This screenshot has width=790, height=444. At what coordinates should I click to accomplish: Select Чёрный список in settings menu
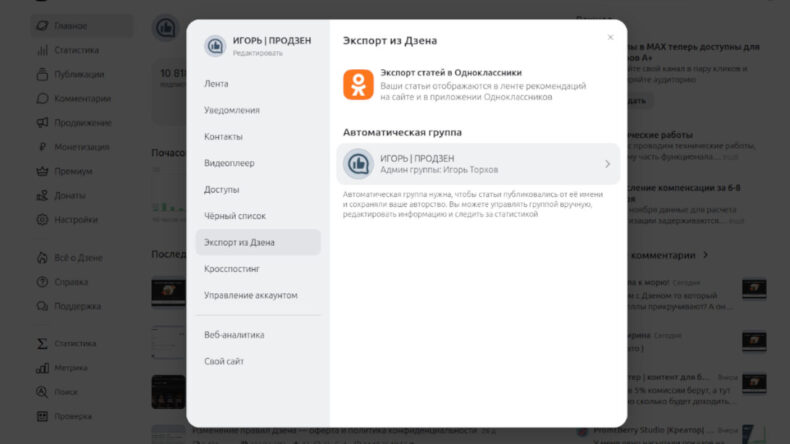(235, 216)
